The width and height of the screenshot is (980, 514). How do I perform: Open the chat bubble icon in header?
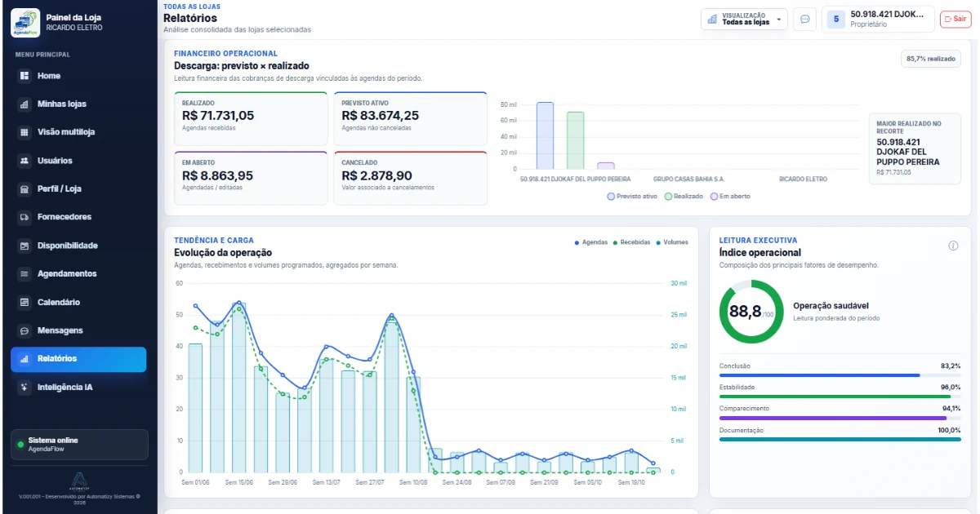[805, 19]
